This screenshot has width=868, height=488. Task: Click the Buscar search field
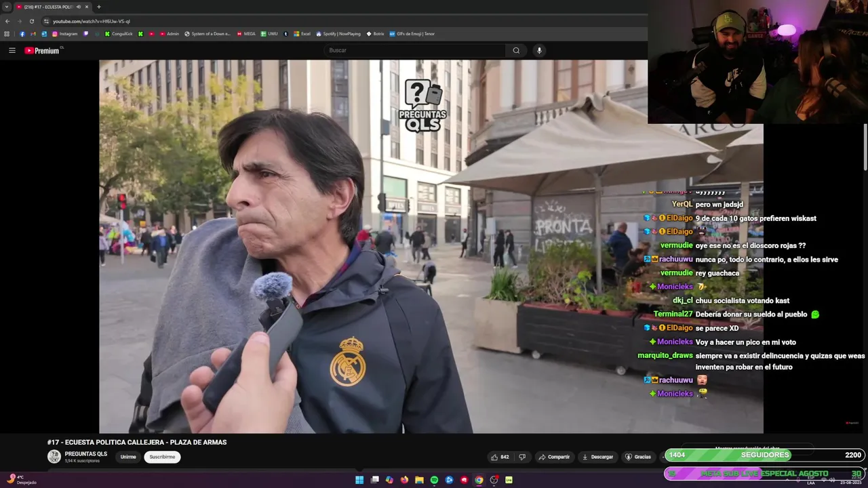click(x=414, y=50)
